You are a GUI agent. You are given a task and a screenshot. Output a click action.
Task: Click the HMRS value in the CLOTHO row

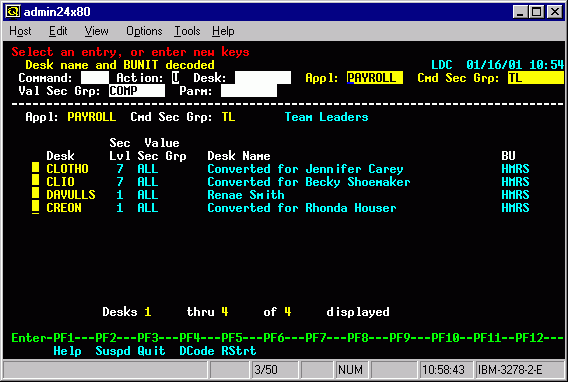coord(515,169)
